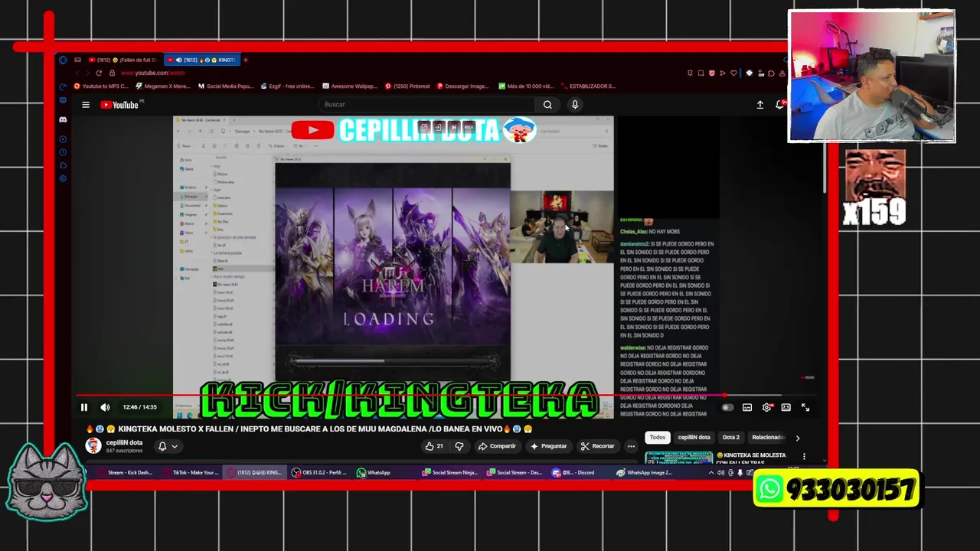Screen dimensions: 980x551
Task: Click the YouTube search magnifier button
Action: click(x=547, y=105)
